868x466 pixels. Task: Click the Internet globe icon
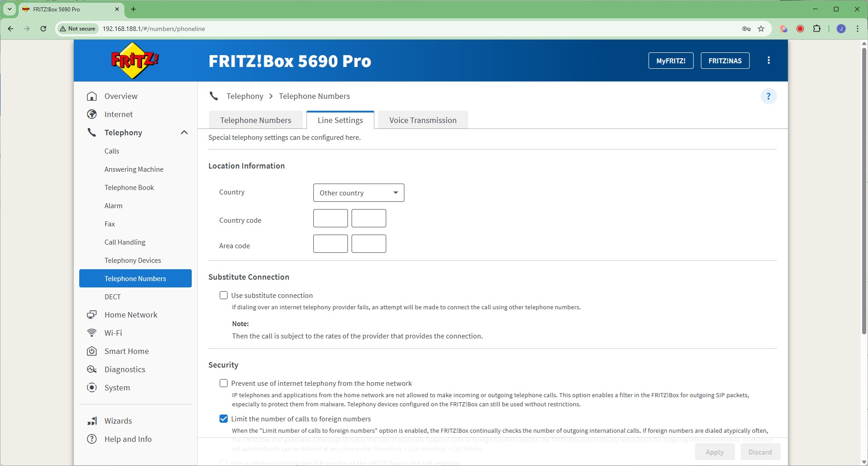[x=92, y=114]
